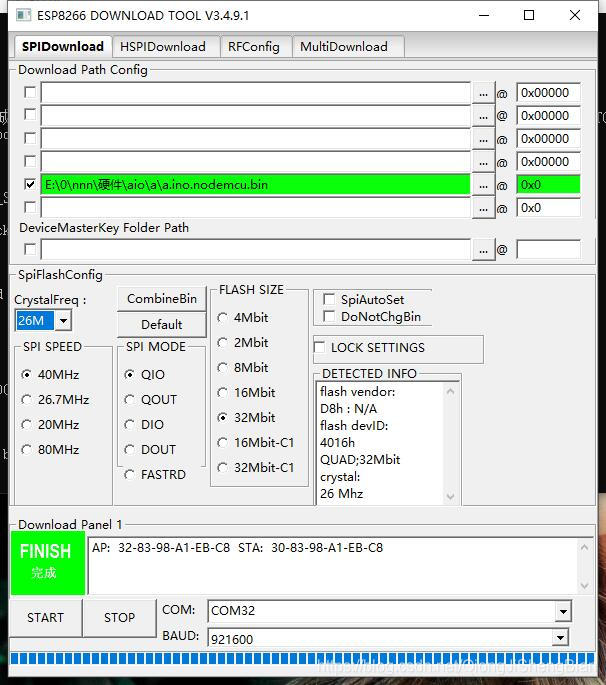This screenshot has width=606, height=685.
Task: Browse file for a.ino.nodemcu.bin path row
Action: click(x=483, y=185)
